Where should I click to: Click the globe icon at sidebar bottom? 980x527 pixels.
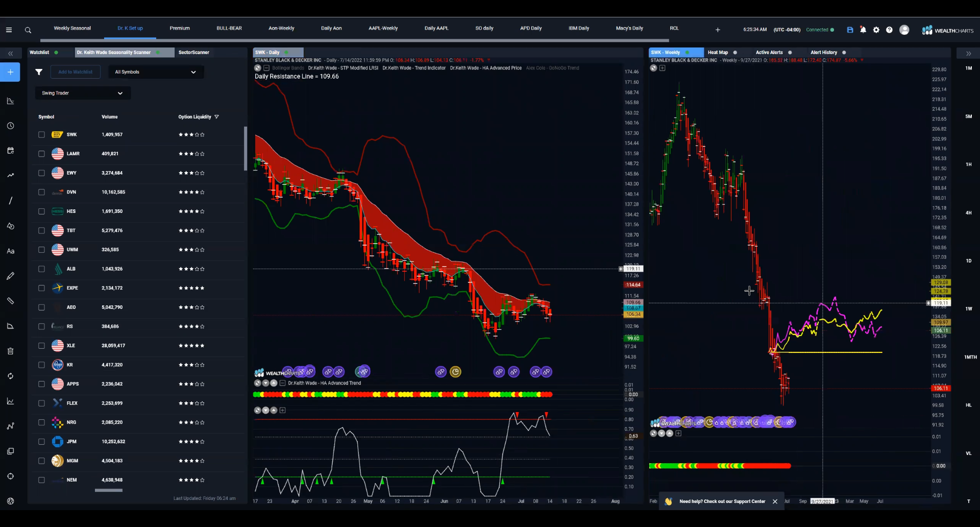(10, 501)
